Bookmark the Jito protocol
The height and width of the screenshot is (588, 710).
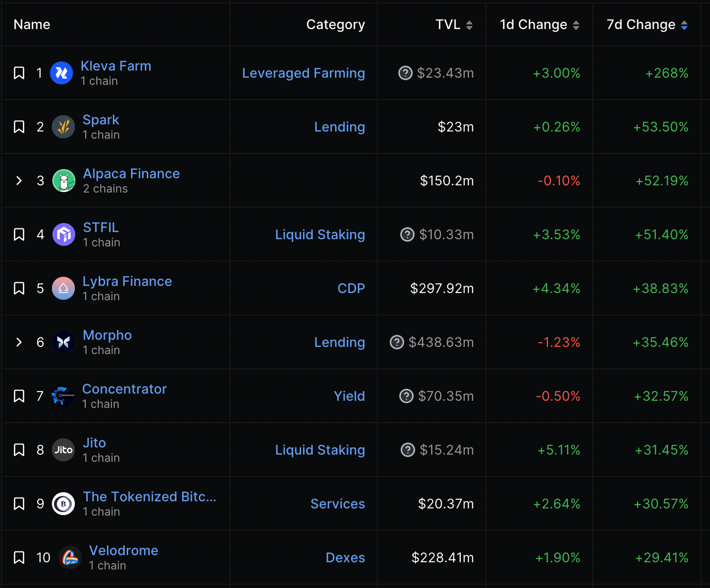tap(19, 450)
